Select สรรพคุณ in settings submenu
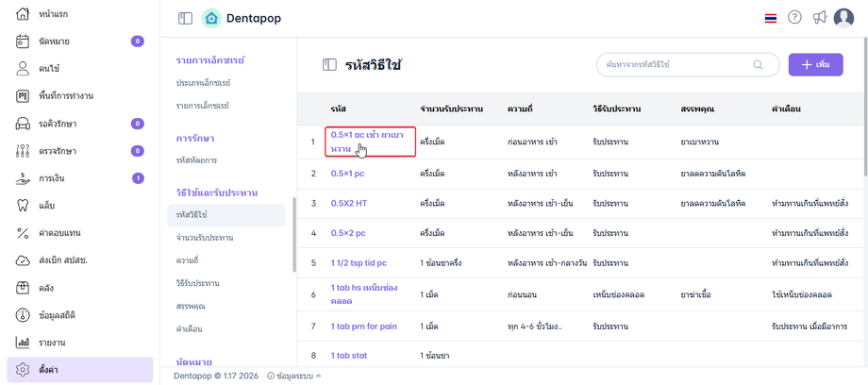This screenshot has width=868, height=385. (x=191, y=306)
